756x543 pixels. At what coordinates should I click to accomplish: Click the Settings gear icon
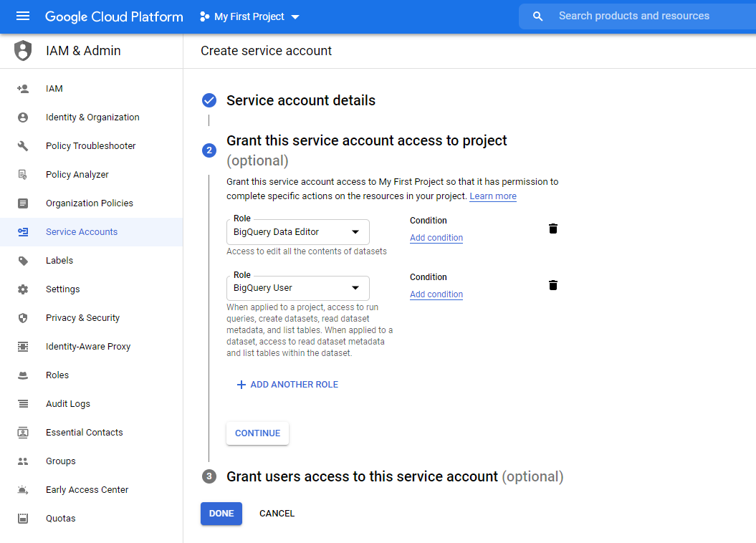click(23, 289)
